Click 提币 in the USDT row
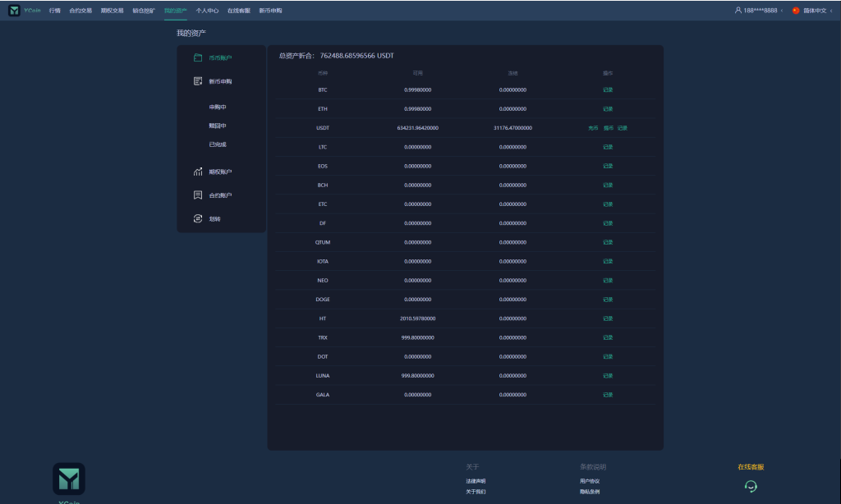The image size is (841, 504). pyautogui.click(x=609, y=128)
